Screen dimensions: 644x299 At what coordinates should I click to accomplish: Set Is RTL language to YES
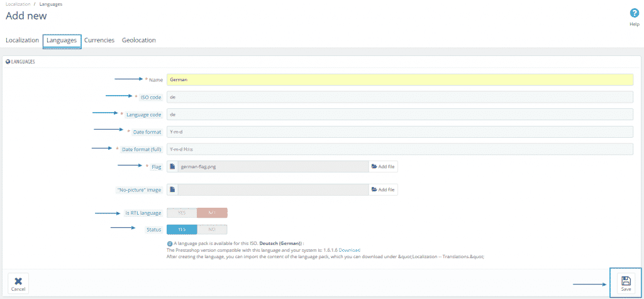182,213
